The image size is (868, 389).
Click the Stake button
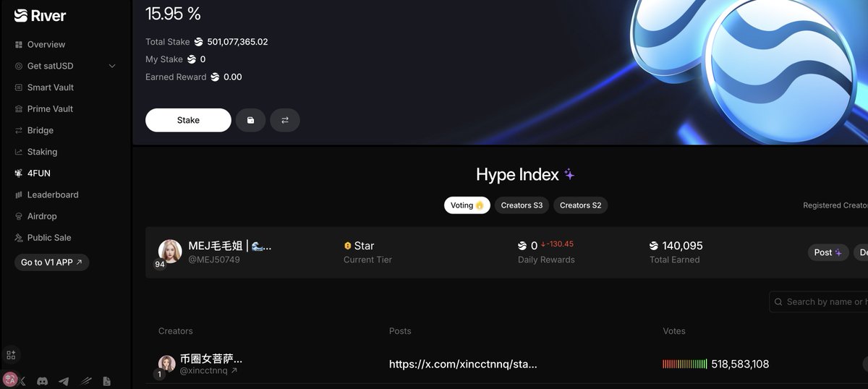coord(188,120)
